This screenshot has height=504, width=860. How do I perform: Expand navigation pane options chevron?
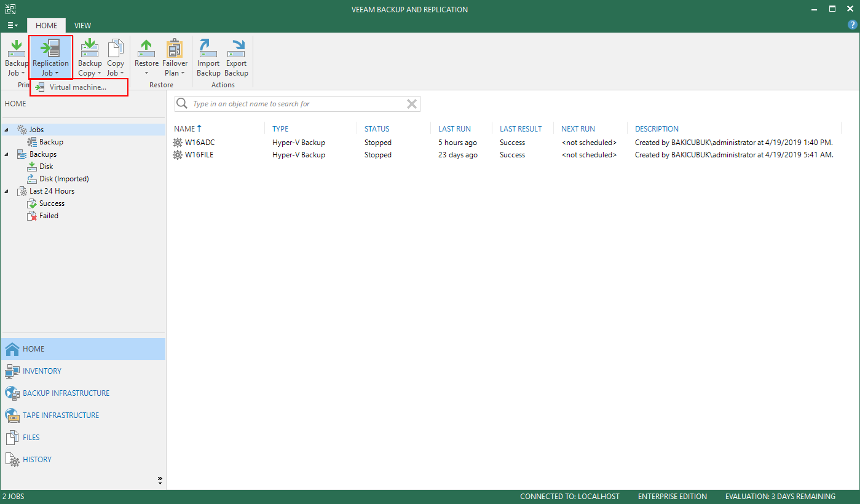click(x=160, y=479)
